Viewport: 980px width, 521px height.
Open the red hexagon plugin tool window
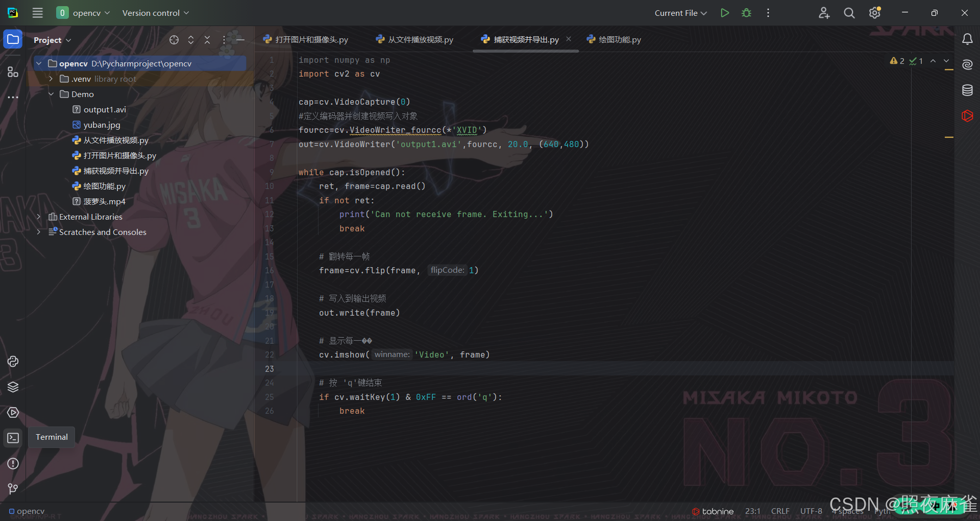pyautogui.click(x=967, y=116)
